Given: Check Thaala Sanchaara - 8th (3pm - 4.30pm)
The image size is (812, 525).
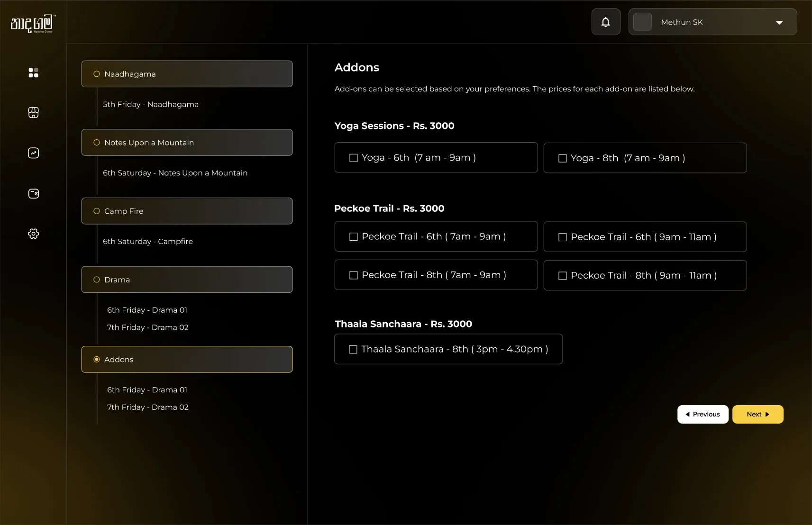Looking at the screenshot, I should click(353, 349).
